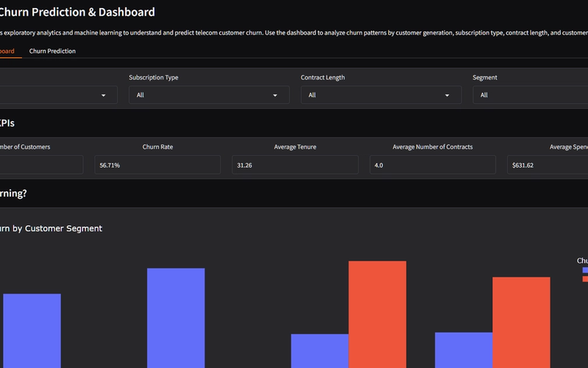Viewport: 588px width, 368px height.
Task: Click the Churn Prediction & Dashboard heading
Action: 76,12
